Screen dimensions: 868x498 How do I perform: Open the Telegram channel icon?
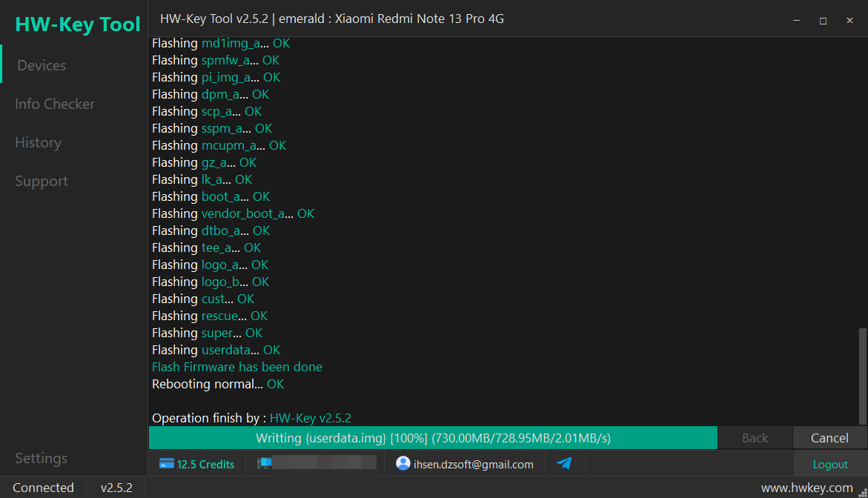[x=564, y=463]
